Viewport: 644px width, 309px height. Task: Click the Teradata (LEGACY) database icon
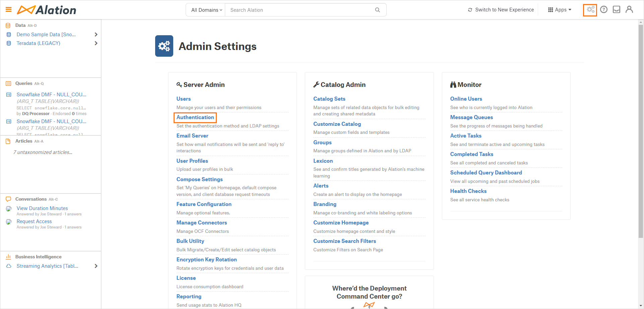tap(9, 43)
